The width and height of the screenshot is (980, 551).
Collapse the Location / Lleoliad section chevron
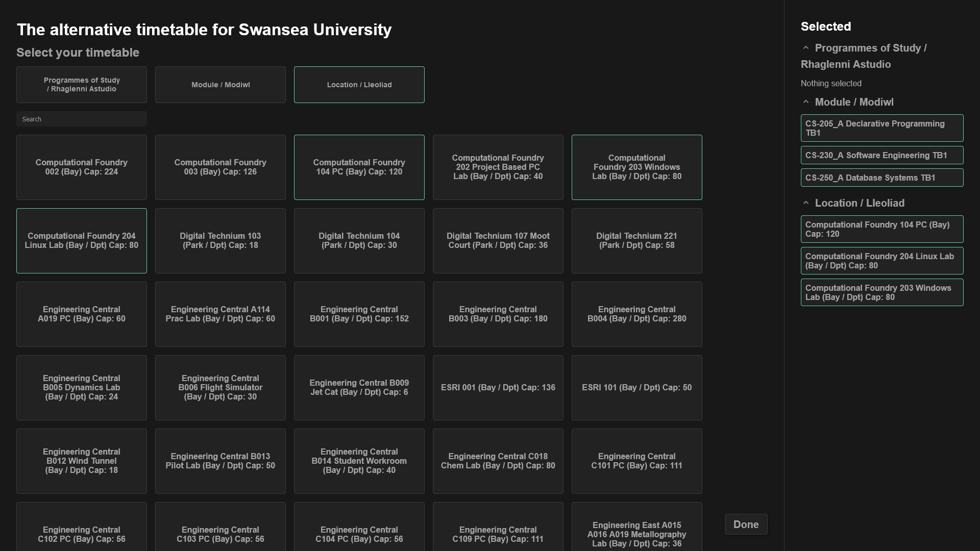[x=806, y=203]
